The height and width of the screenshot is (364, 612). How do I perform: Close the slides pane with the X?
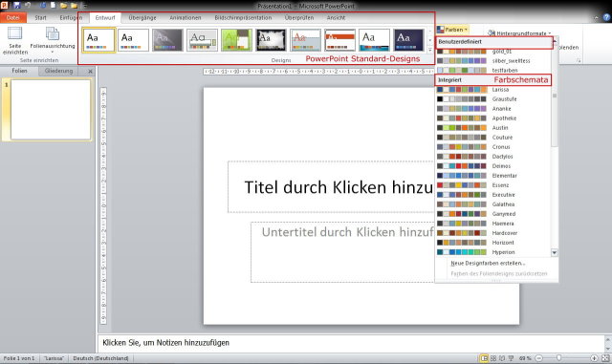[90, 71]
